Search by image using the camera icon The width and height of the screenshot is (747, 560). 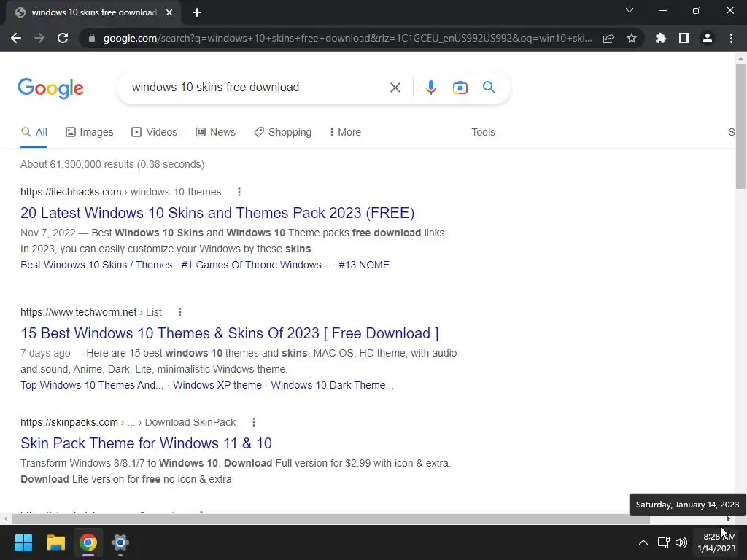pyautogui.click(x=460, y=87)
